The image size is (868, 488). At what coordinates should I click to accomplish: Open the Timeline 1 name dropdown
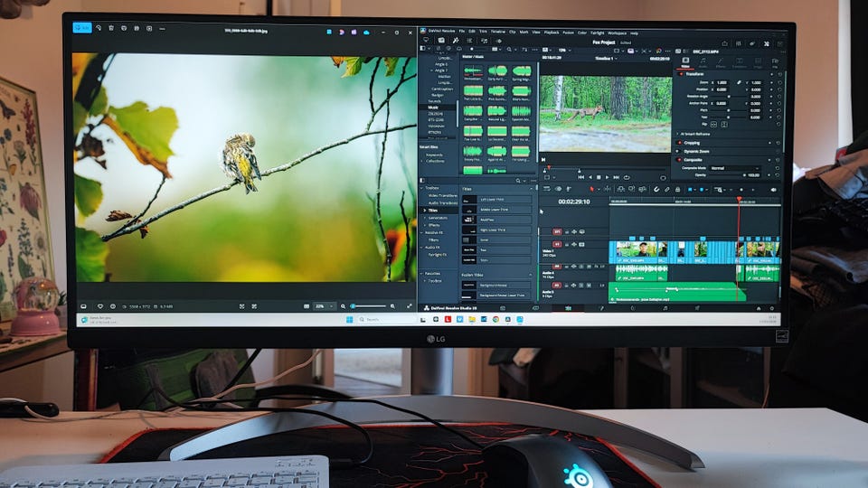point(606,58)
